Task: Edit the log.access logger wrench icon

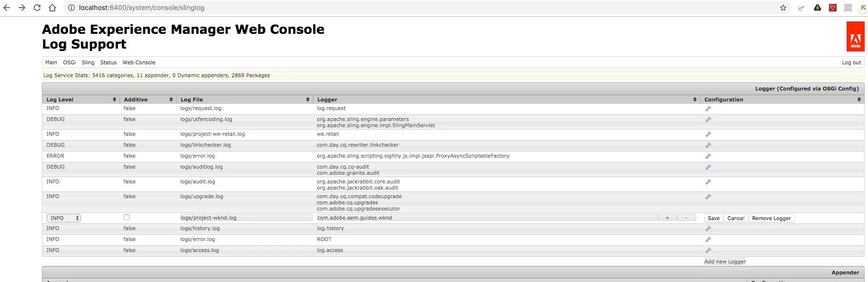Action: (x=708, y=251)
